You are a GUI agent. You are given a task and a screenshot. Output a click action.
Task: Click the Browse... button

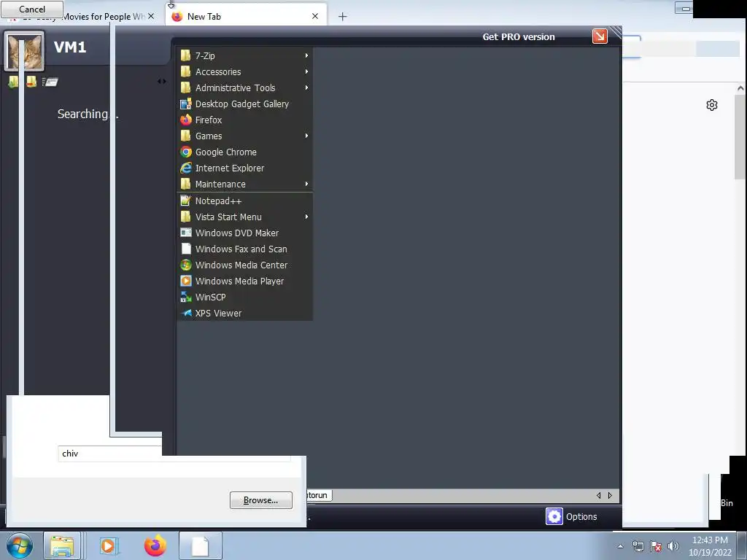[261, 500]
